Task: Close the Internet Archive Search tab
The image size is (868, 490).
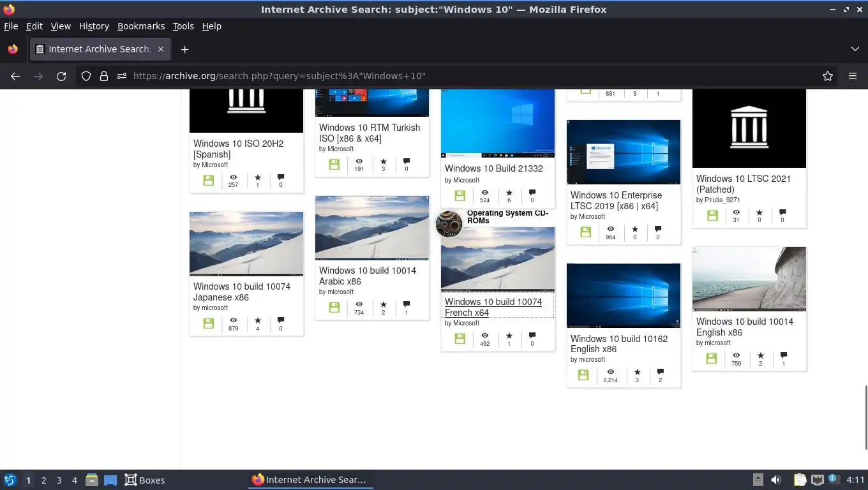Action: (161, 49)
